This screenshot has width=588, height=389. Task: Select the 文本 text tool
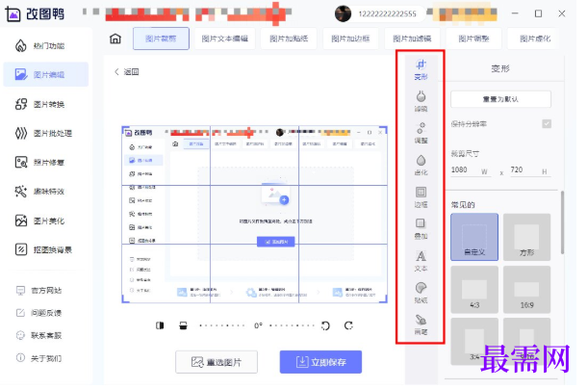pos(421,262)
